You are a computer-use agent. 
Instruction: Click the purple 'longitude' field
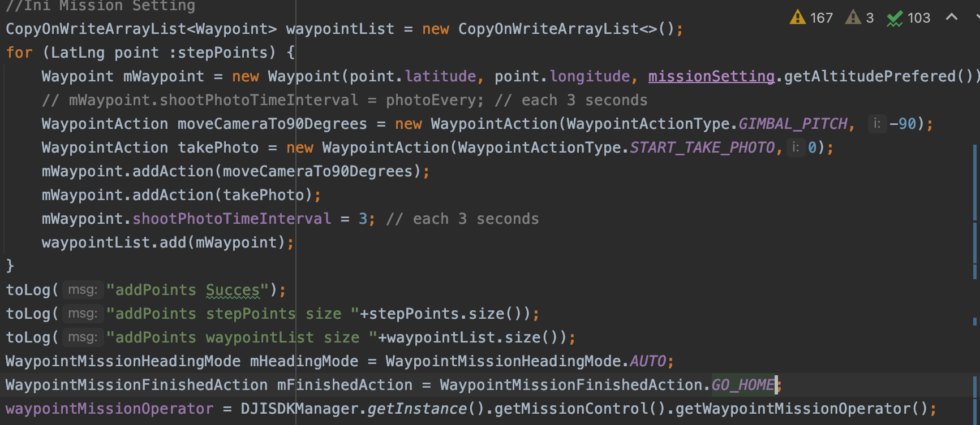[590, 76]
